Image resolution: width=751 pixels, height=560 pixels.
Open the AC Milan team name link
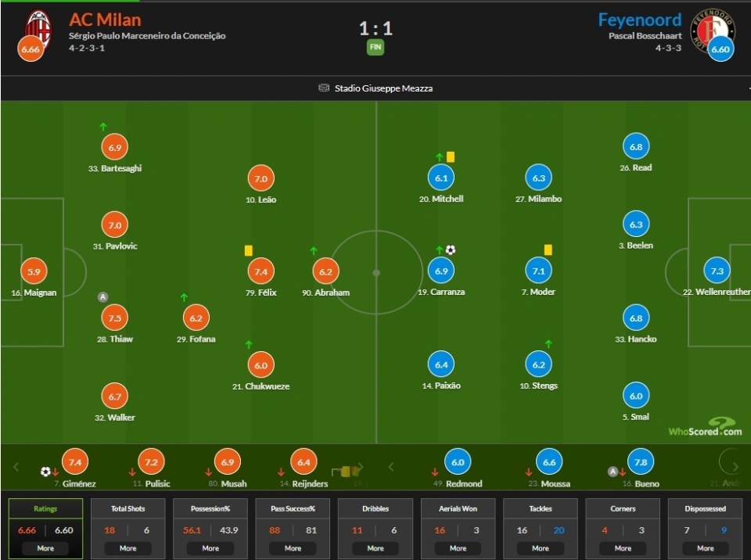pos(105,20)
